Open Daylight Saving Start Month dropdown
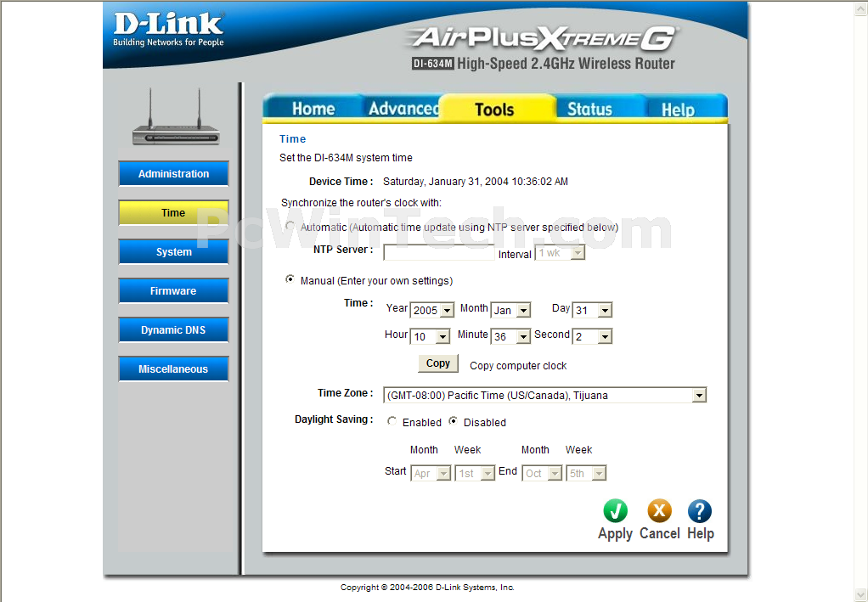The width and height of the screenshot is (868, 602). pyautogui.click(x=431, y=473)
